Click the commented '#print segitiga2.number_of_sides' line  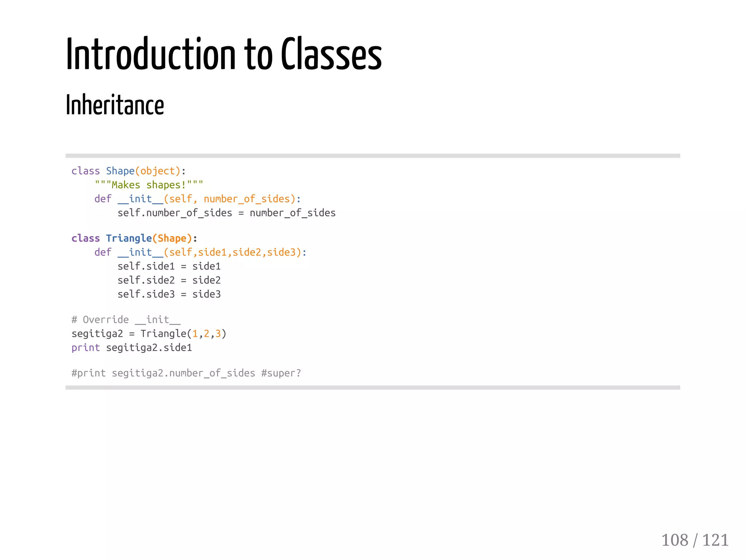click(x=163, y=373)
